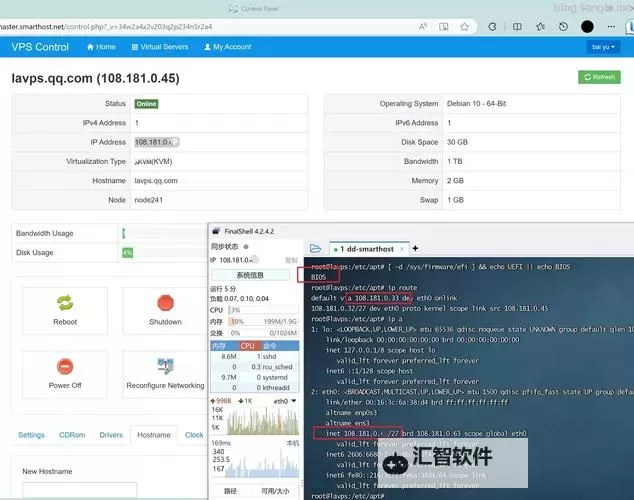Click the Shutdown server icon
This screenshot has width=634, height=500.
pyautogui.click(x=165, y=303)
